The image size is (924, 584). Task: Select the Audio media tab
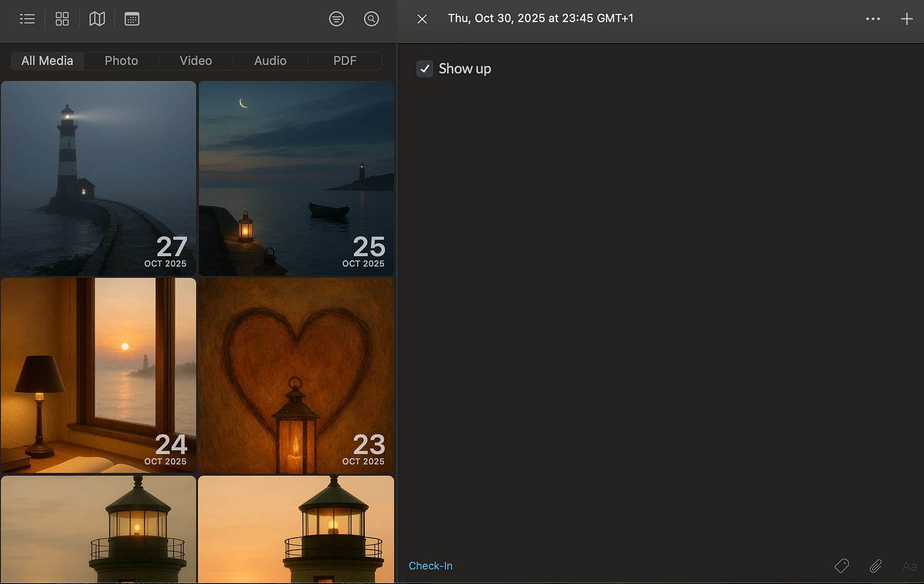270,61
